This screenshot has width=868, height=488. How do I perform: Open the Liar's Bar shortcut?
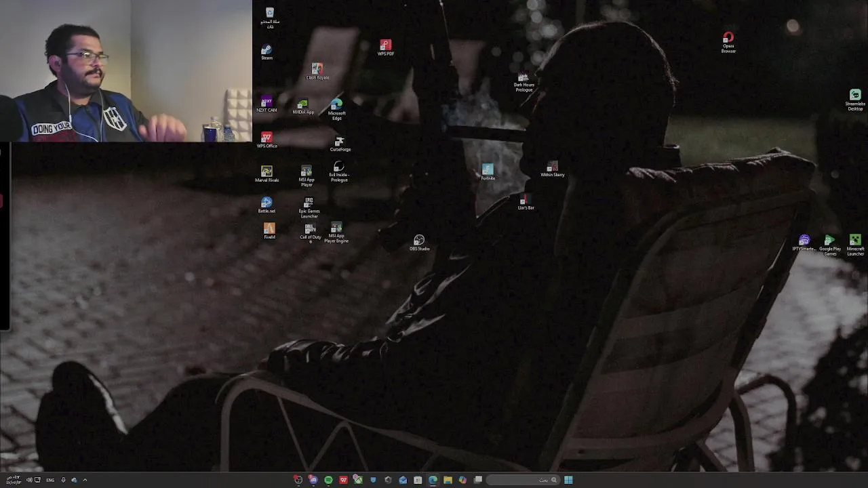coord(526,202)
